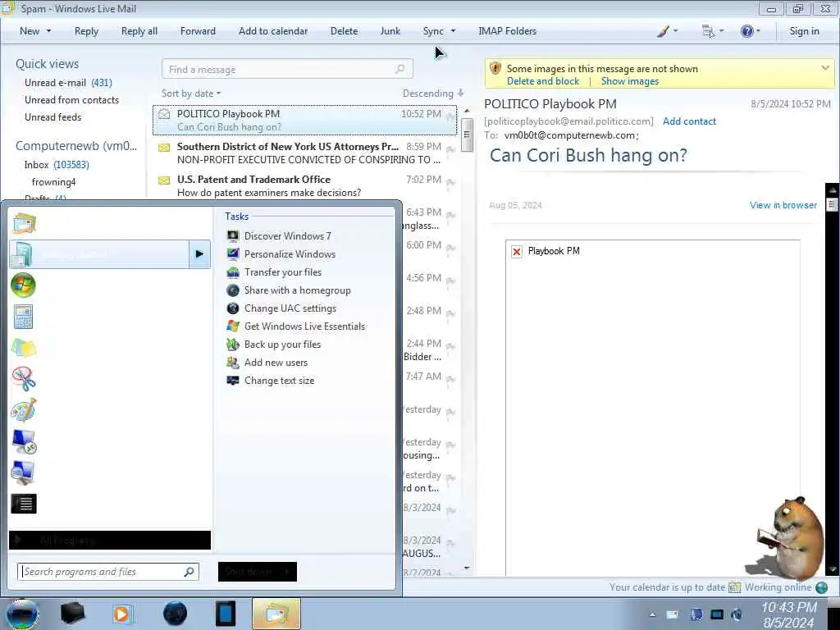Click the volume speaker tray icon
This screenshot has width=840, height=630.
pyautogui.click(x=737, y=614)
